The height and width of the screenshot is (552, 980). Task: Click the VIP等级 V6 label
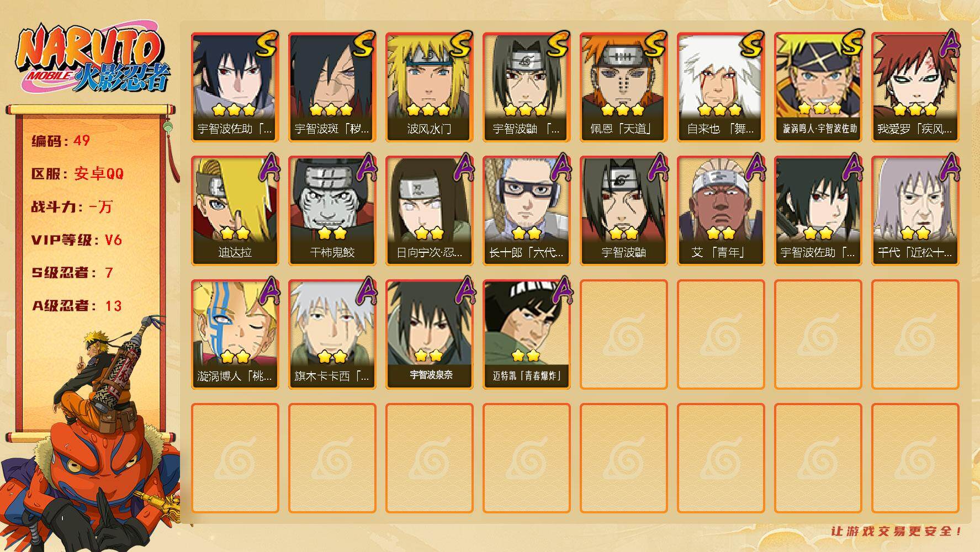click(77, 240)
